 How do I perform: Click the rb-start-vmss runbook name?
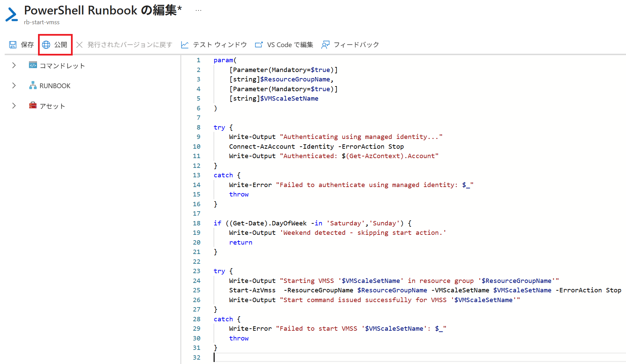point(42,22)
